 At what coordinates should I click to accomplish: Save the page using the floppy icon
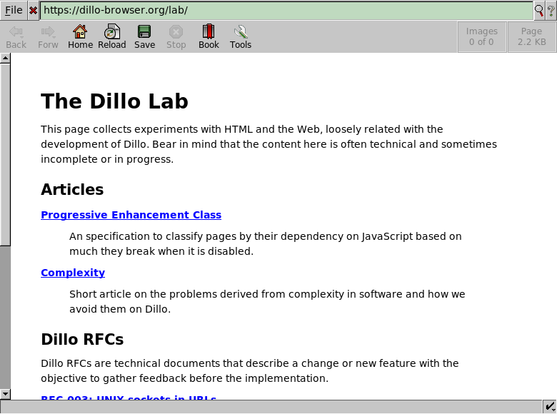click(144, 37)
